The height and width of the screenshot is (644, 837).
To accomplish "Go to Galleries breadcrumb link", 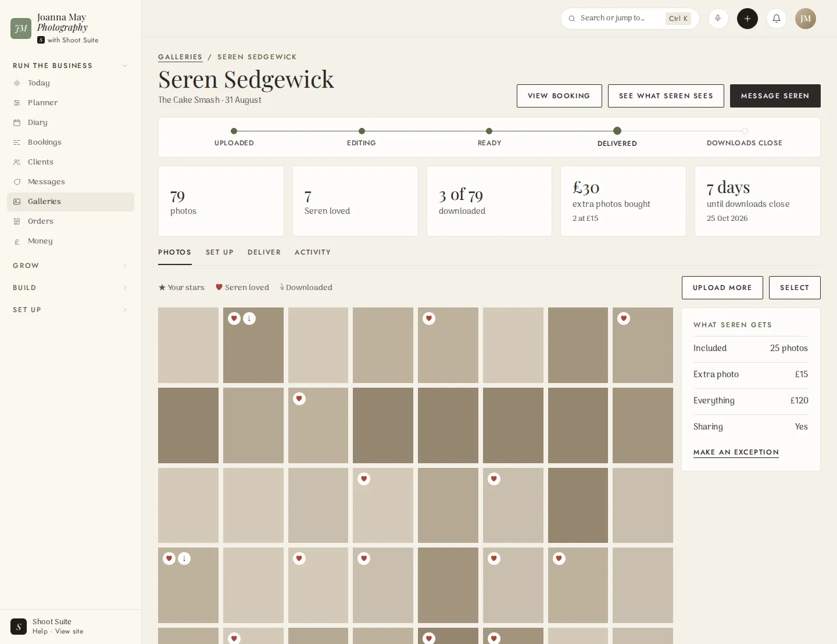I will coord(180,57).
